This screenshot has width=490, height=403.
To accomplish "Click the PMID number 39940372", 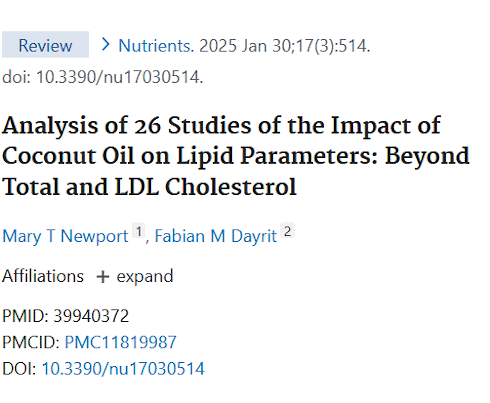I will (91, 316).
